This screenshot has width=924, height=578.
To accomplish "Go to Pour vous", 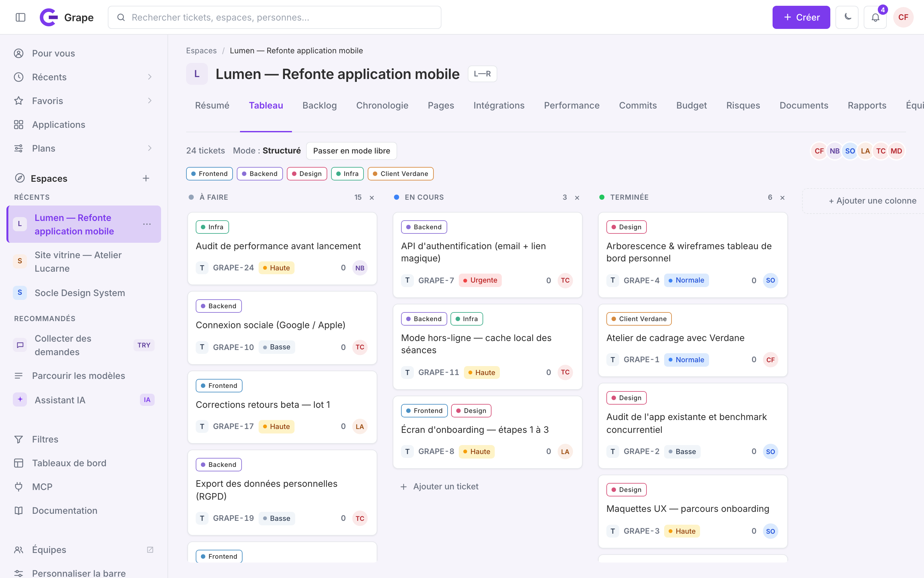I will 84,53.
